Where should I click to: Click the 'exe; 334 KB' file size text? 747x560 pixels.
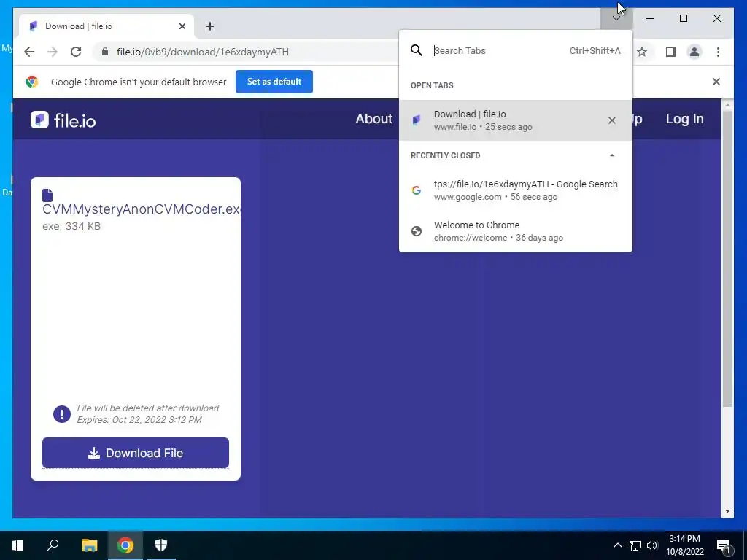pyautogui.click(x=71, y=226)
